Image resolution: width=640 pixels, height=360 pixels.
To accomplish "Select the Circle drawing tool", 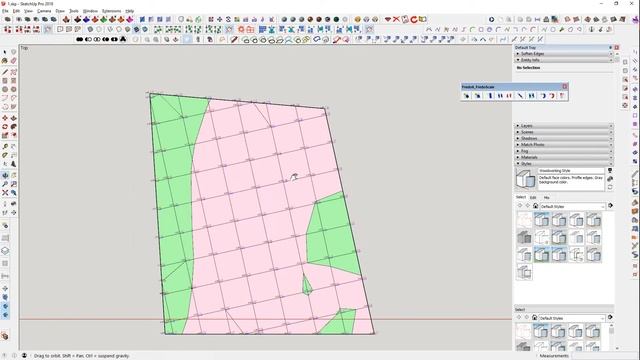I will click(5, 89).
